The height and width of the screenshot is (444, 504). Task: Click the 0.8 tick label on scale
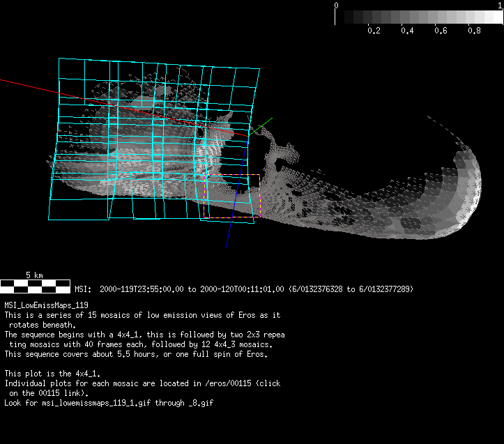[x=475, y=31]
